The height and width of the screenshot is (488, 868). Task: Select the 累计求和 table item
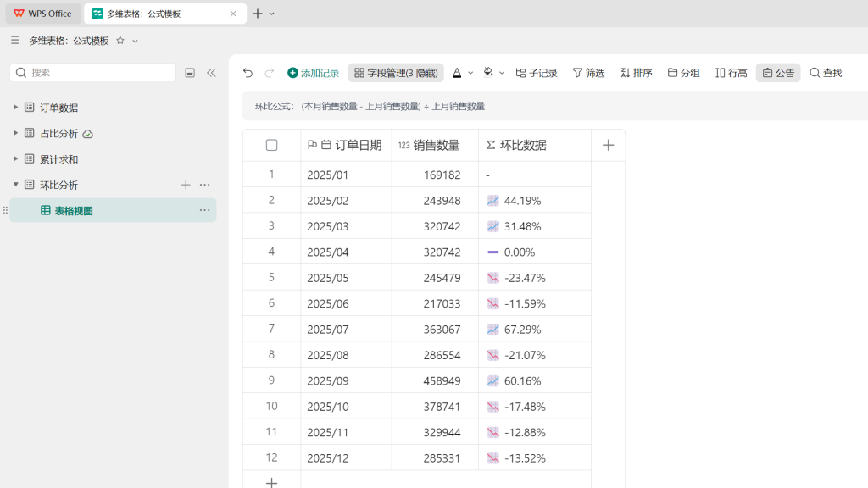point(58,159)
